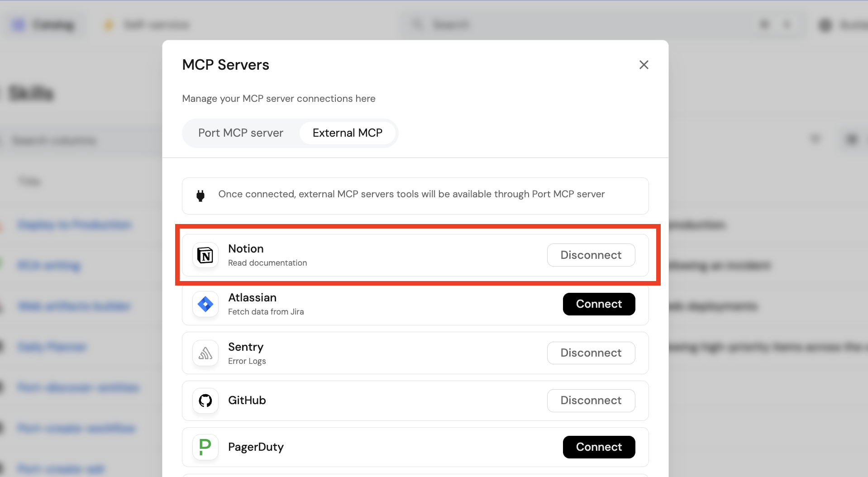Disconnect the GitHub MCP server
Viewport: 868px width, 477px height.
click(x=591, y=401)
